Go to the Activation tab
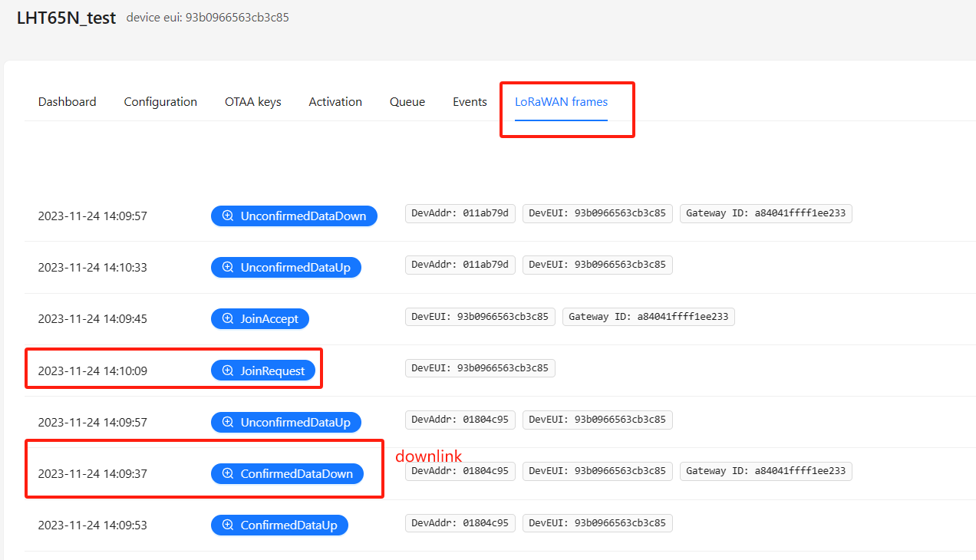976x560 pixels. (x=335, y=101)
